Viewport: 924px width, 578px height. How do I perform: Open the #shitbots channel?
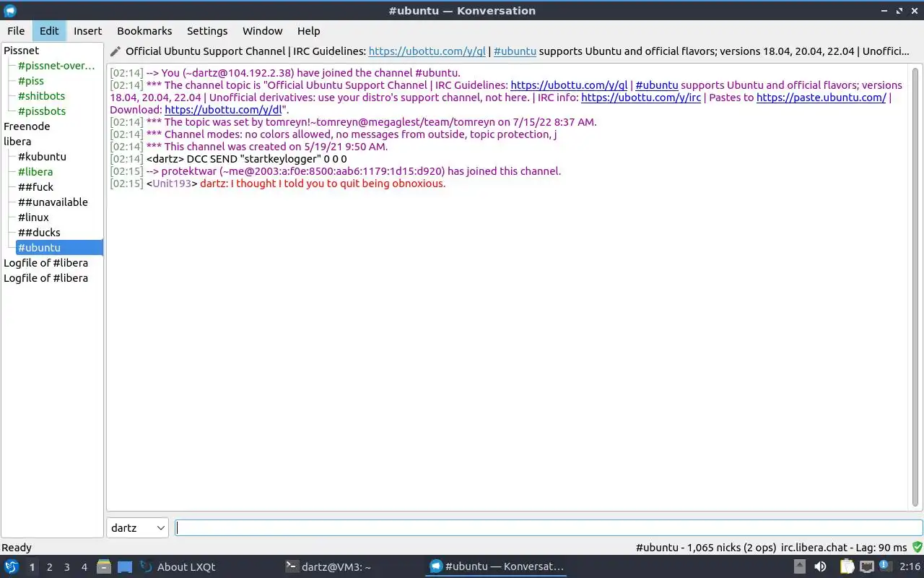(x=41, y=96)
